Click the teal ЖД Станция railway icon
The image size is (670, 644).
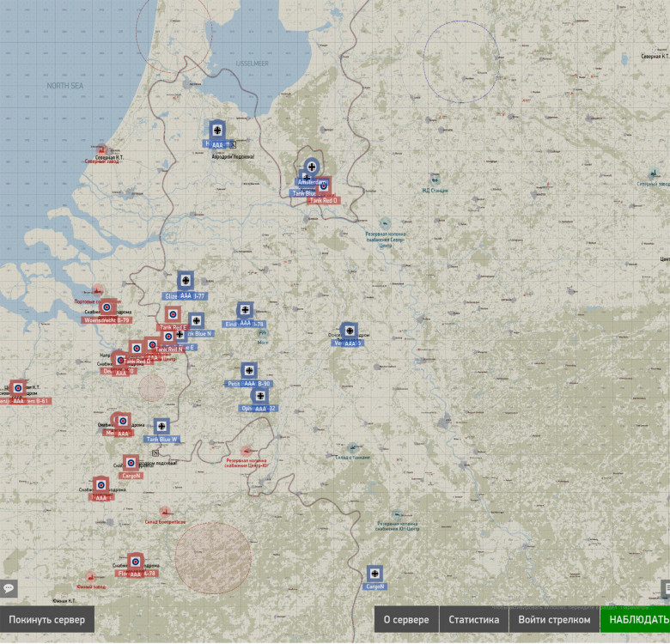(x=435, y=179)
